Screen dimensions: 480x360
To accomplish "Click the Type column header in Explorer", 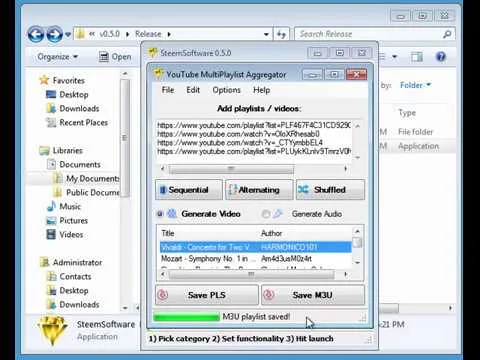I will [x=407, y=113].
